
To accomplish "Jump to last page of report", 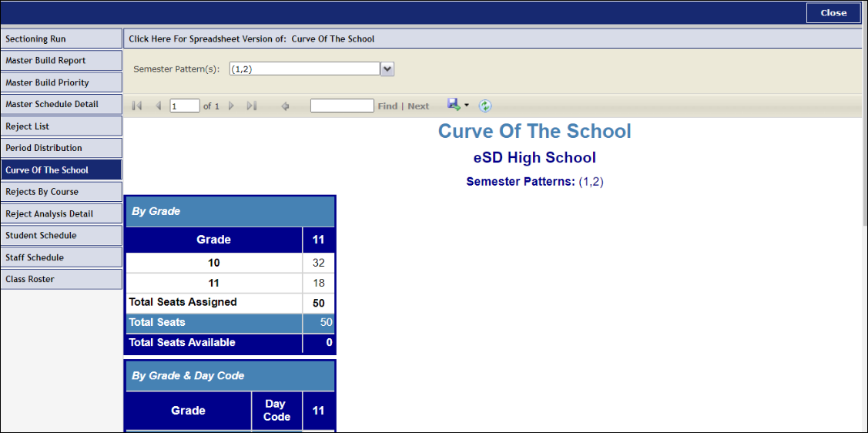I will click(252, 106).
